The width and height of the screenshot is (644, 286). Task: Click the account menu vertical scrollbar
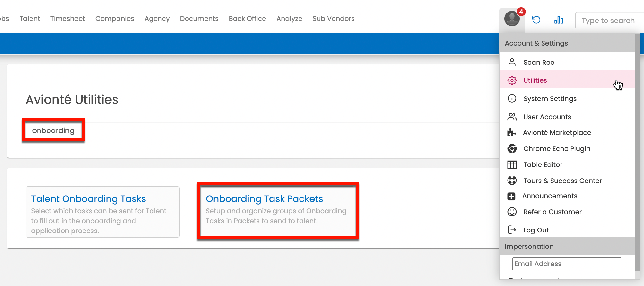(x=637, y=152)
